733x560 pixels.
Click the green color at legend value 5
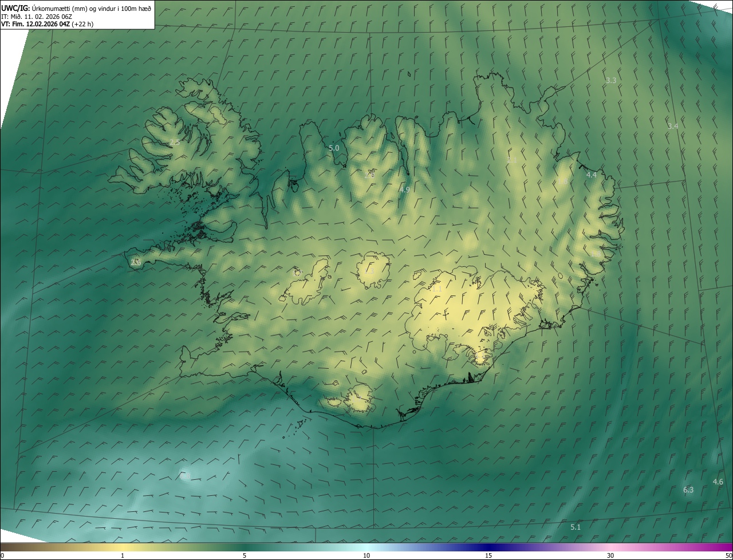click(x=245, y=547)
